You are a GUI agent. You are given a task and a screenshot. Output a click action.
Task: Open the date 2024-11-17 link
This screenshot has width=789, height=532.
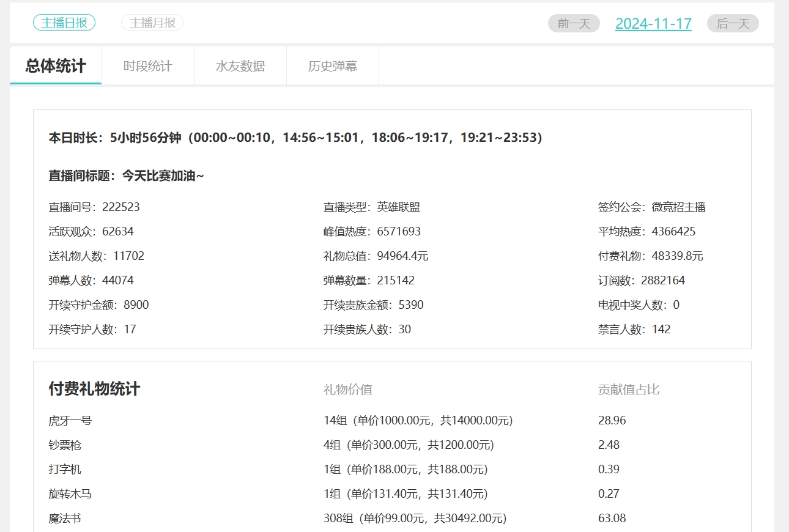[653, 23]
